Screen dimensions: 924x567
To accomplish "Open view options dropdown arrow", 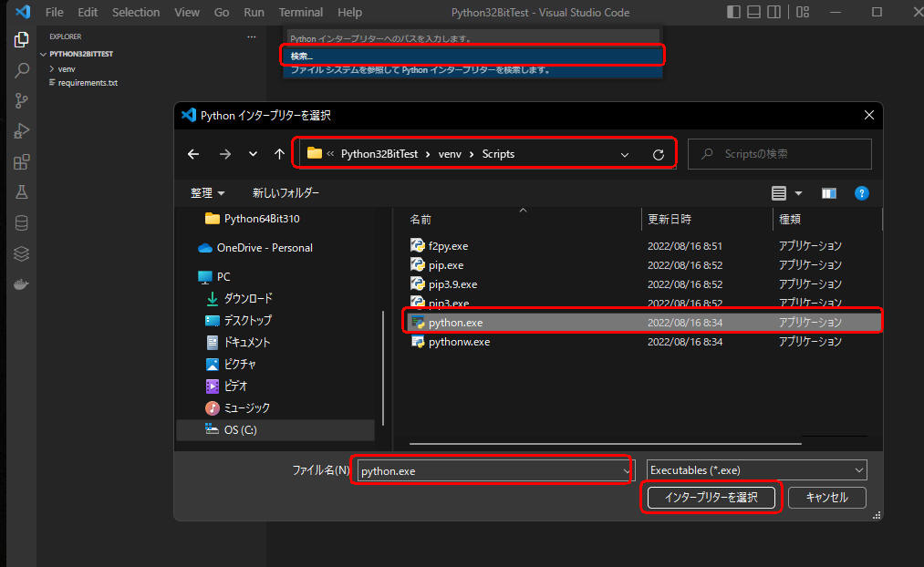I will click(x=798, y=193).
